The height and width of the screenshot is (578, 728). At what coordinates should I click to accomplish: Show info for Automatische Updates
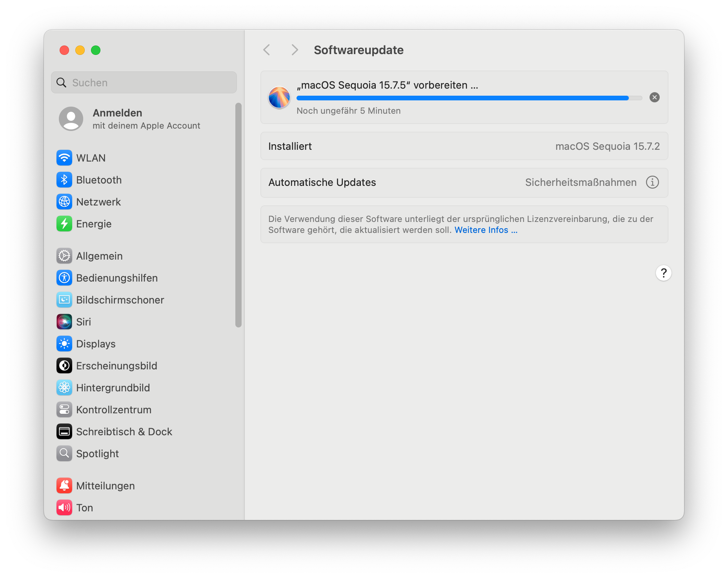point(652,182)
